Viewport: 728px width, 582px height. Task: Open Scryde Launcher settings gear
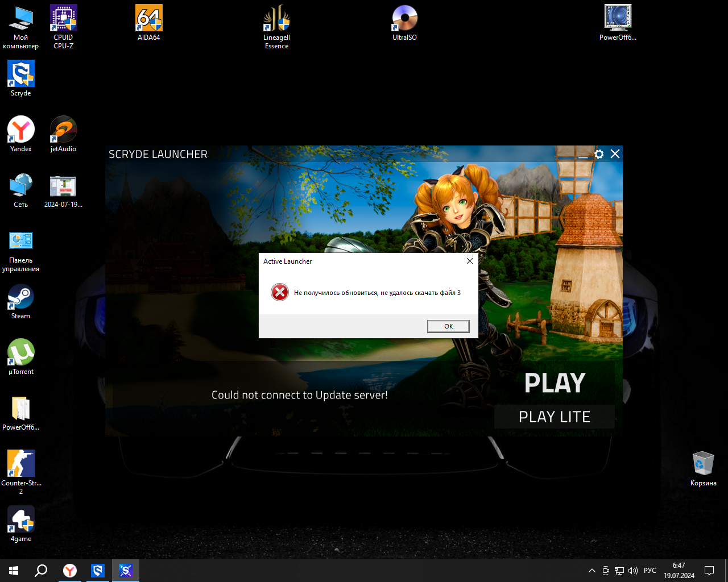click(x=599, y=154)
